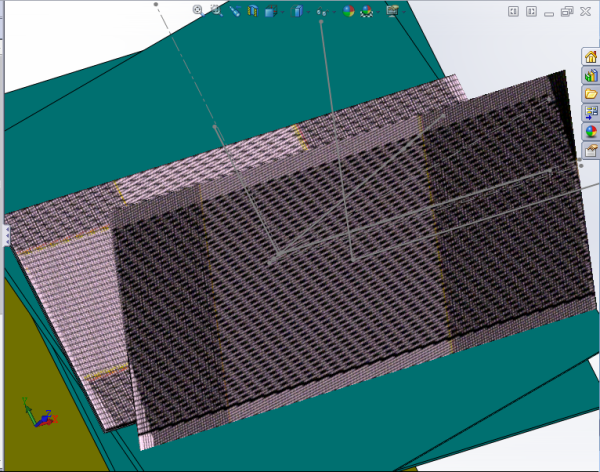
Task: Select the Zoom to Area tool
Action: pos(215,11)
